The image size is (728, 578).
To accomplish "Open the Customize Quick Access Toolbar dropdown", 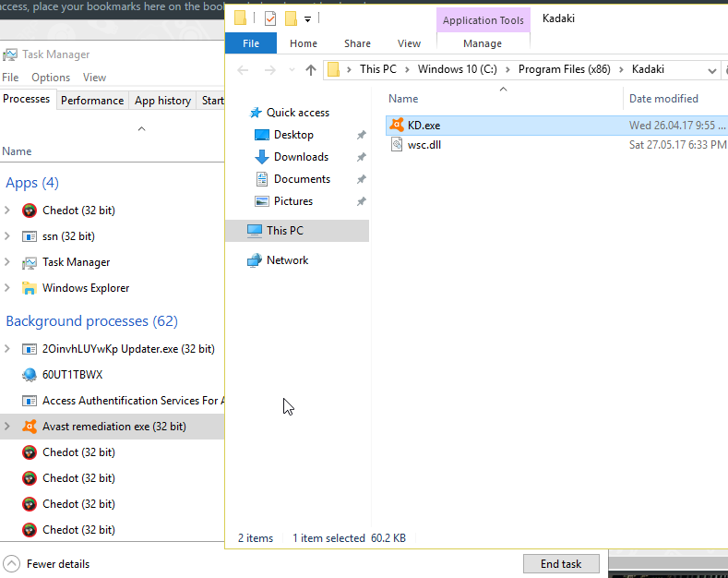I will [307, 18].
